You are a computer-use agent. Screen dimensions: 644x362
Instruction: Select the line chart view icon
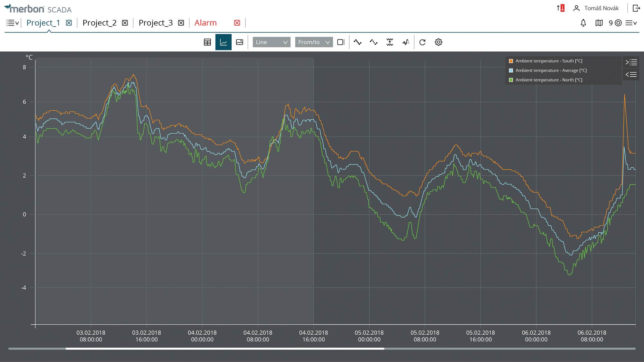pyautogui.click(x=223, y=42)
